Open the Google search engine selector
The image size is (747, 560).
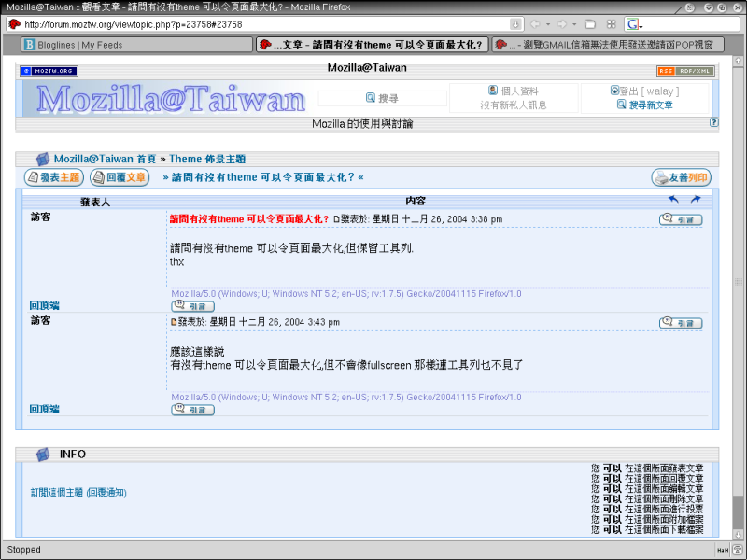(x=634, y=24)
